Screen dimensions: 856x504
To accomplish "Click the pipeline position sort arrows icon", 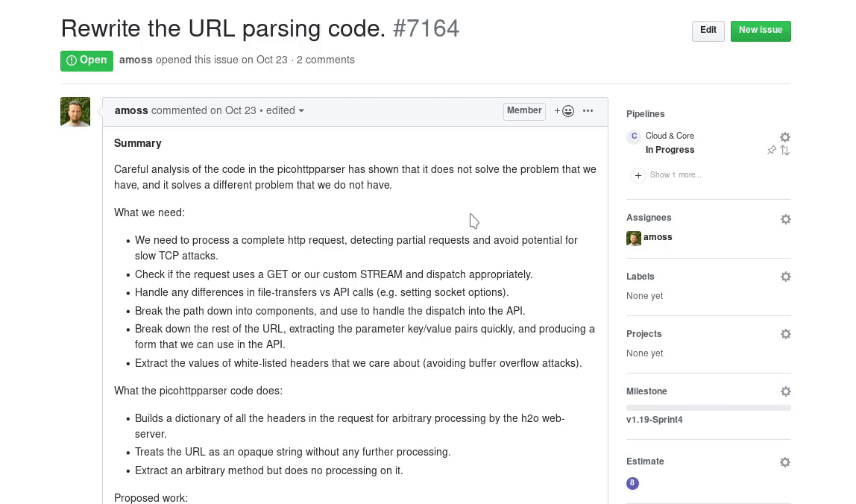I will click(784, 149).
